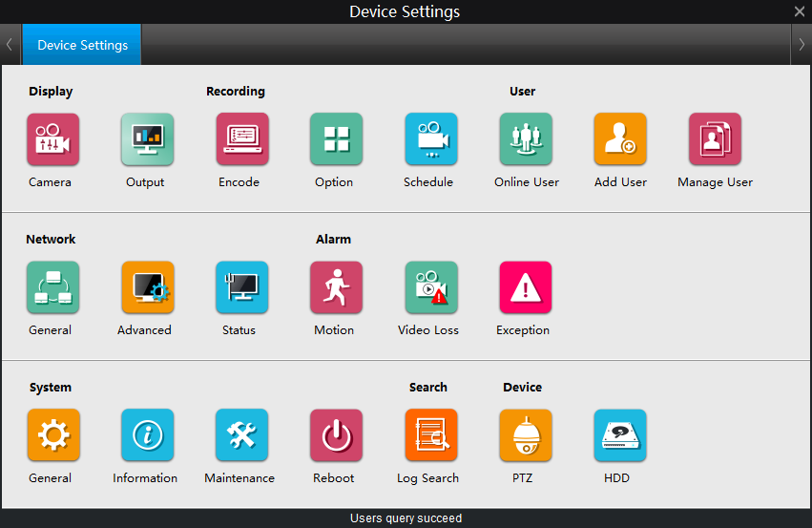The height and width of the screenshot is (528, 812).
Task: Select the Device Settings tab
Action: click(82, 46)
